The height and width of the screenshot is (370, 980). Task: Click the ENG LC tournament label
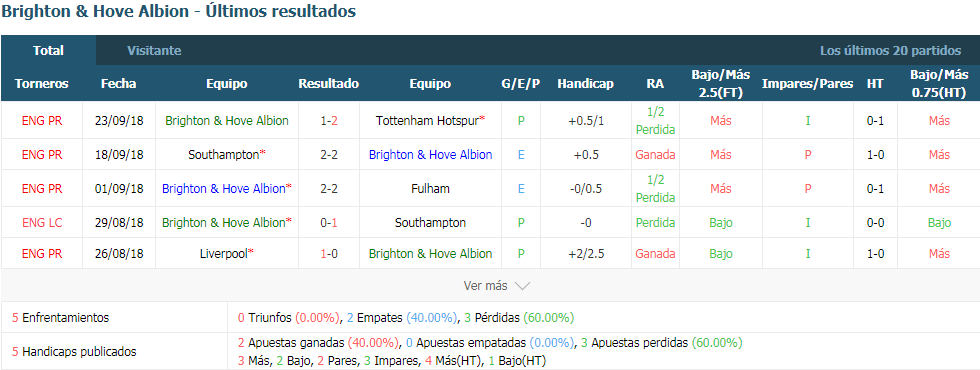tap(42, 222)
